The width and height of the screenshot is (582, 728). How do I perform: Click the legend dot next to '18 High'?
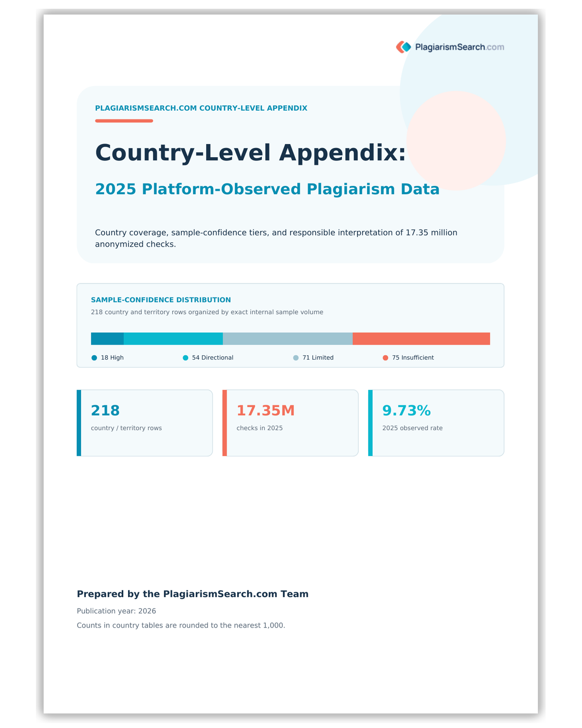[x=94, y=358]
